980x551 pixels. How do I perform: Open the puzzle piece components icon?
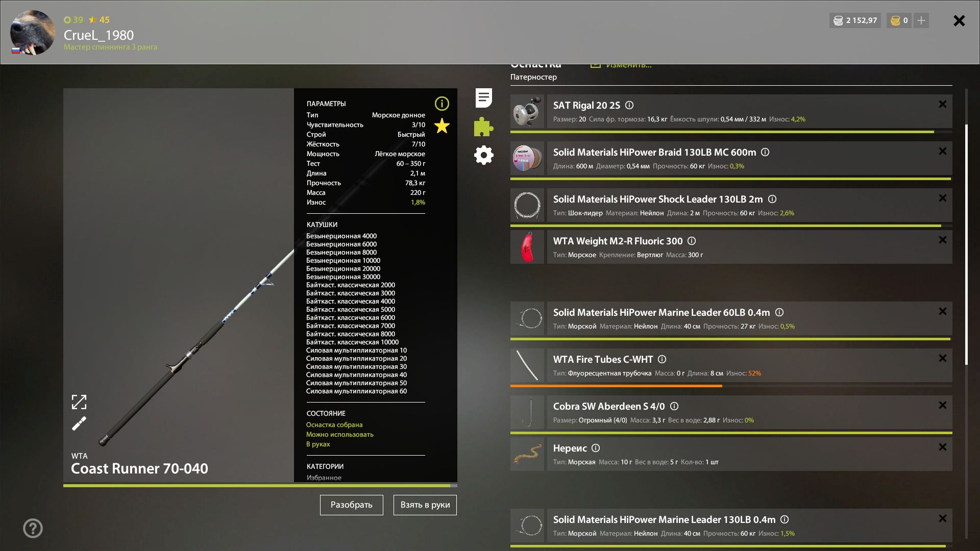[x=483, y=127]
